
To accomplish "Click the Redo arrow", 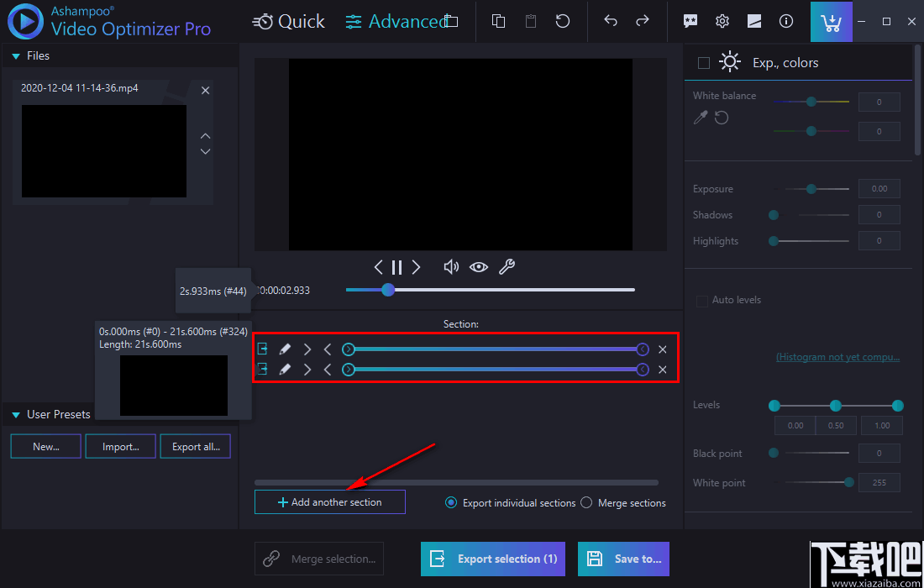I will (x=643, y=21).
